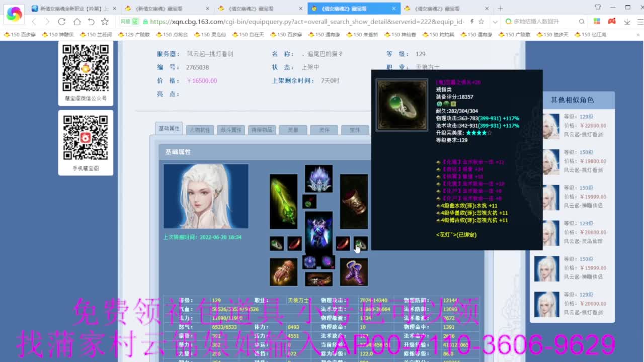Click the green staff weapon equipment slot

[x=283, y=202]
